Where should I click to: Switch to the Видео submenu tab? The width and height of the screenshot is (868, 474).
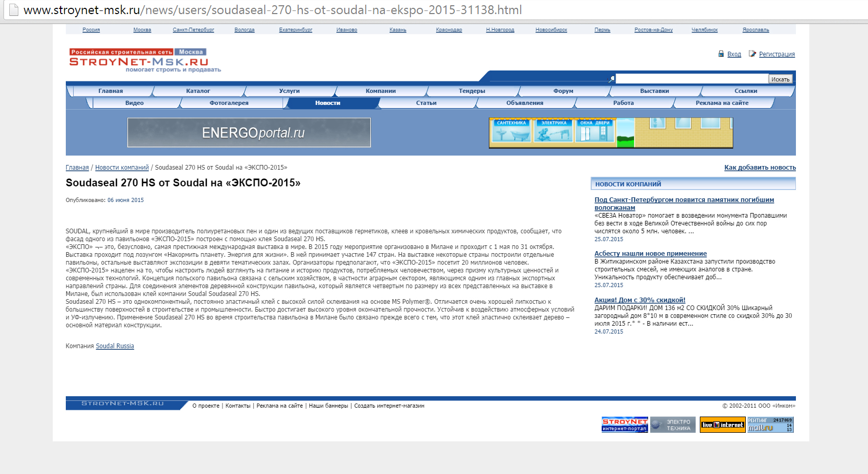pyautogui.click(x=134, y=103)
